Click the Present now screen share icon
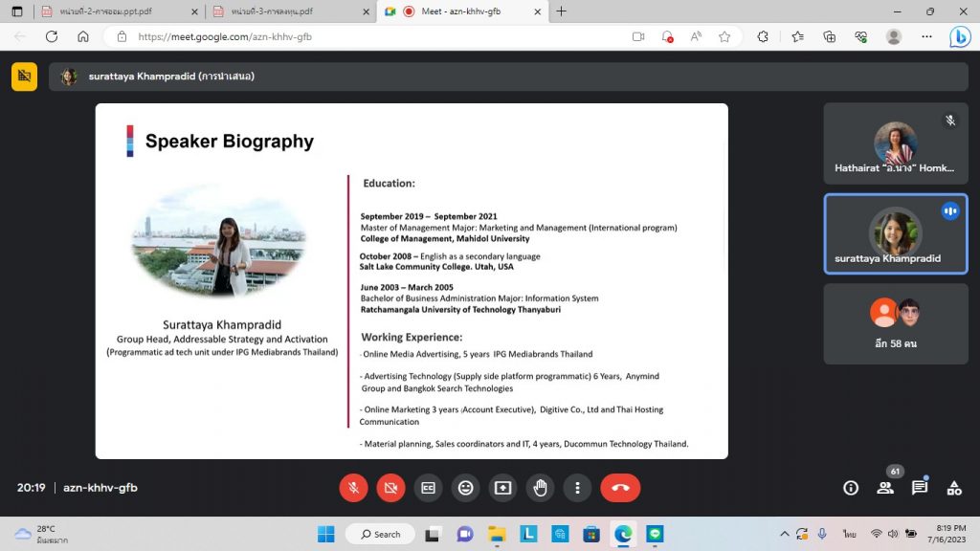Image resolution: width=980 pixels, height=551 pixels. click(x=502, y=488)
